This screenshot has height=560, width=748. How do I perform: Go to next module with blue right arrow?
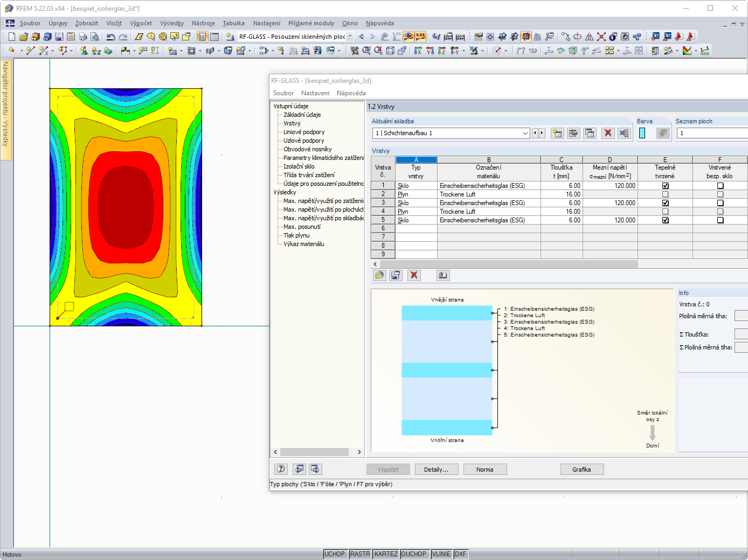click(x=372, y=37)
